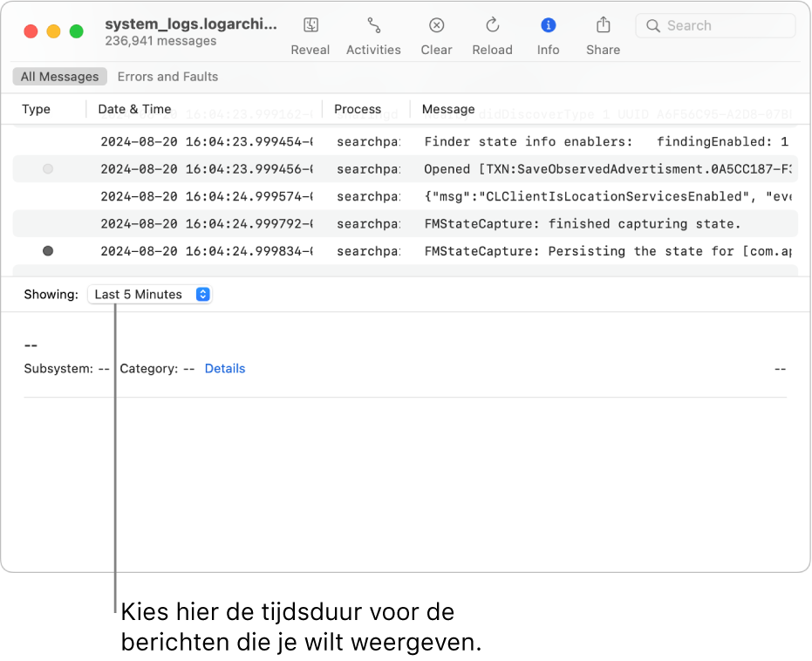Reveal the log archive in Finder
The width and height of the screenshot is (812, 661).
coord(310,37)
